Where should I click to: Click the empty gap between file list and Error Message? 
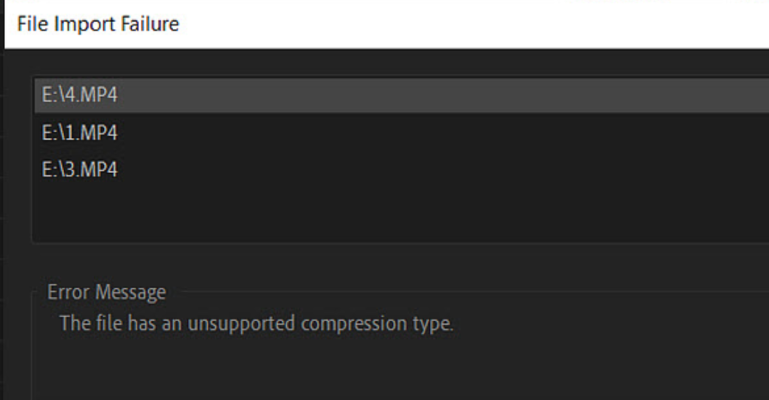click(400, 262)
